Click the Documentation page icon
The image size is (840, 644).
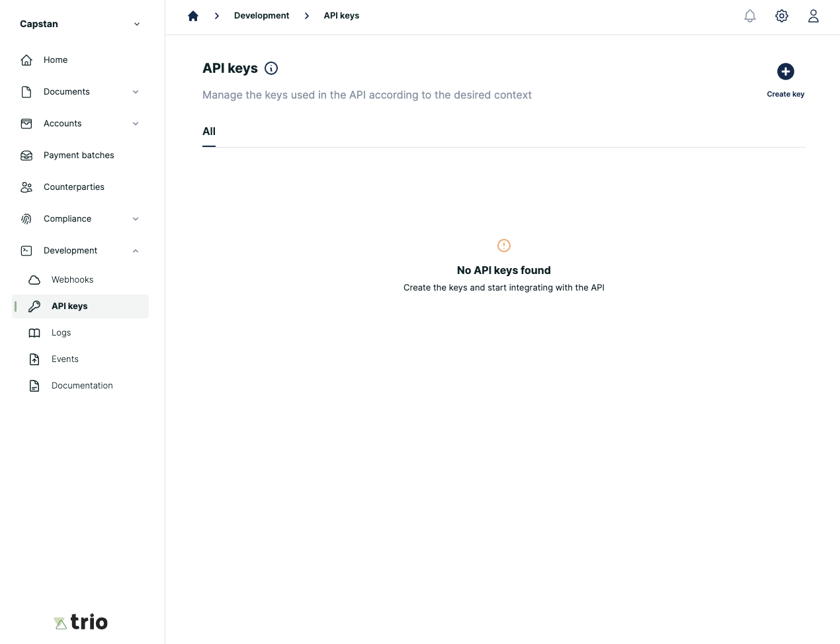coord(34,386)
